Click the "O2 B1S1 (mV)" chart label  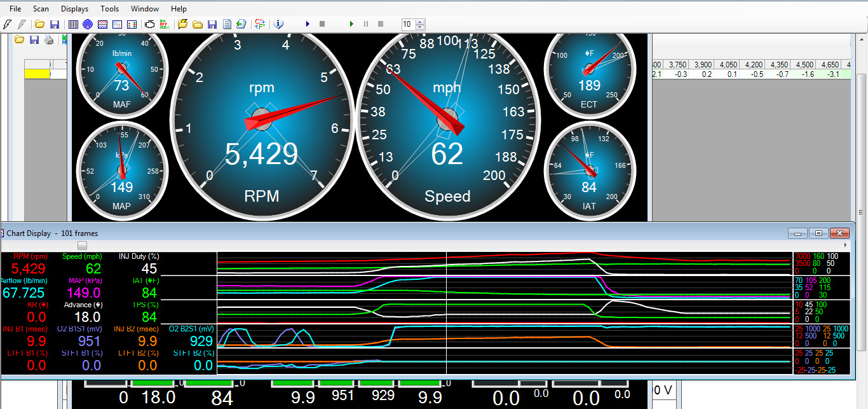click(x=78, y=329)
